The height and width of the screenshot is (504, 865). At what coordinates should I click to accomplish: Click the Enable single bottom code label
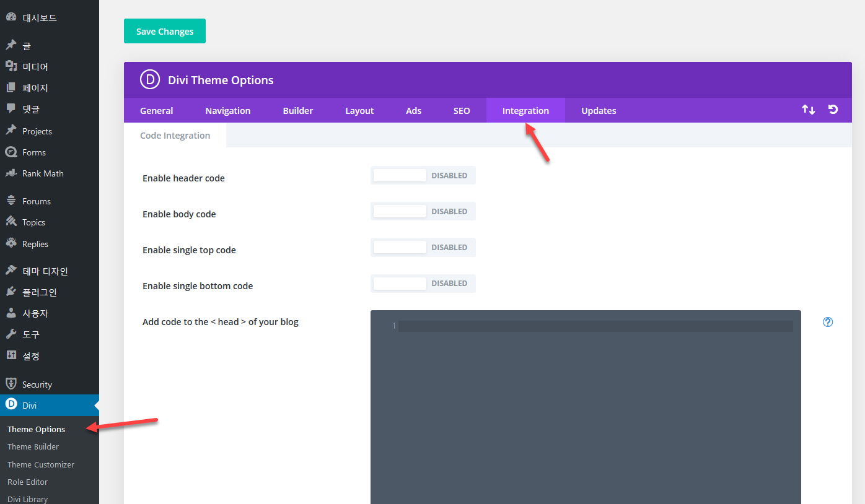tap(198, 285)
